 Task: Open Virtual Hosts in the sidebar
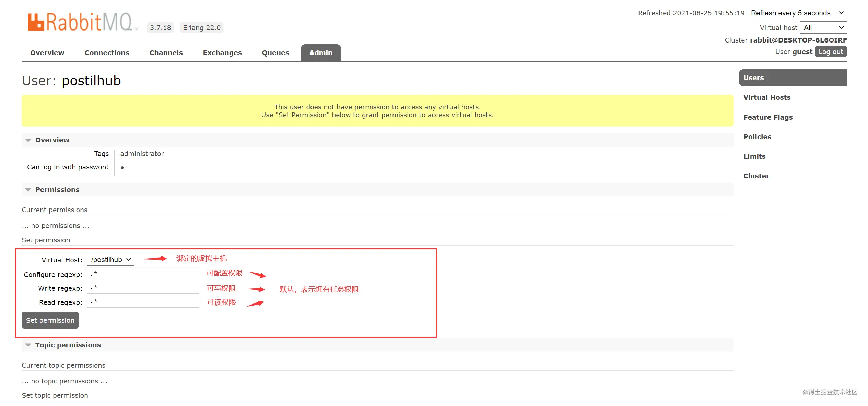click(767, 97)
